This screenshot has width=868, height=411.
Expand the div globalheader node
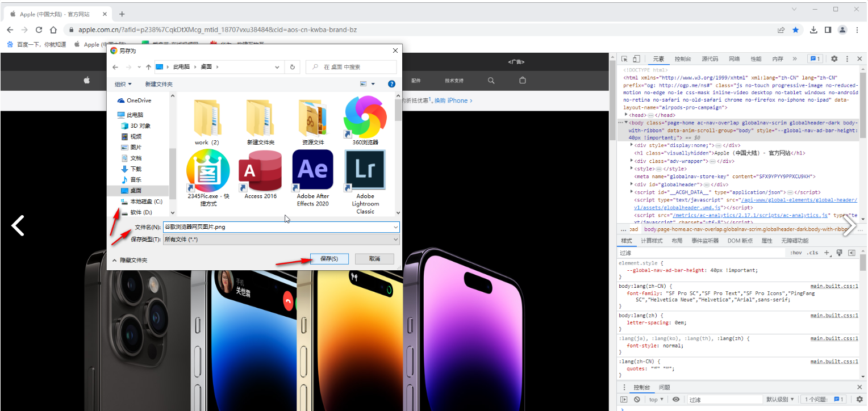click(x=632, y=184)
